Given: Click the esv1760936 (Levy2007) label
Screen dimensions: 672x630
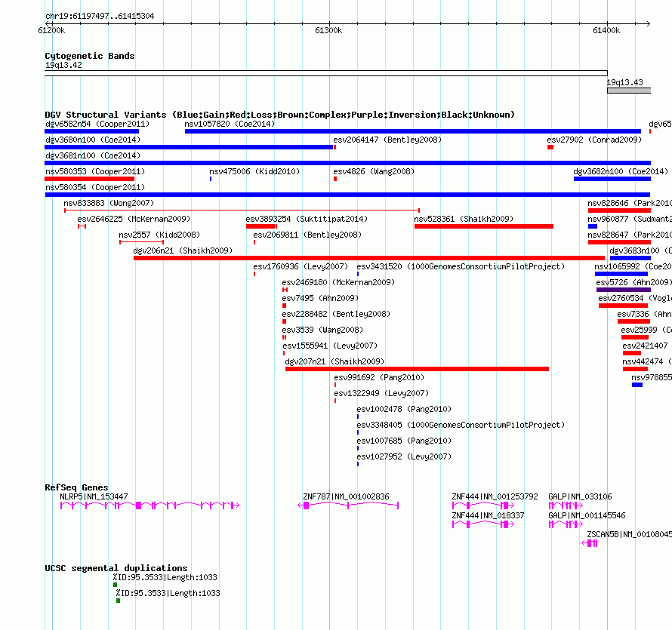Looking at the screenshot, I should (301, 267).
